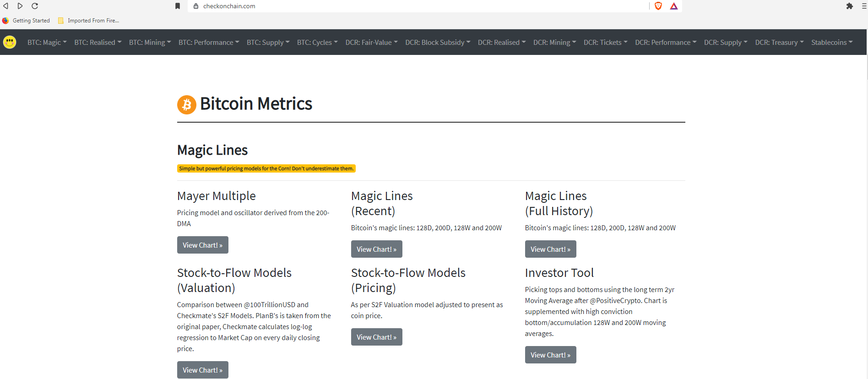Image resolution: width=868 pixels, height=379 pixels.
Task: Expand the DCR: Realised dropdown menu
Action: (x=502, y=42)
